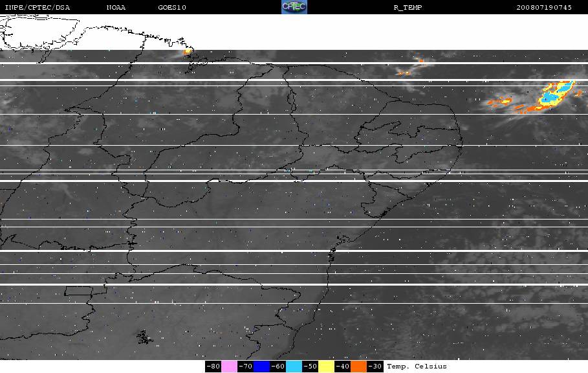Click the Temp. Celsius legend caption

pyautogui.click(x=417, y=367)
